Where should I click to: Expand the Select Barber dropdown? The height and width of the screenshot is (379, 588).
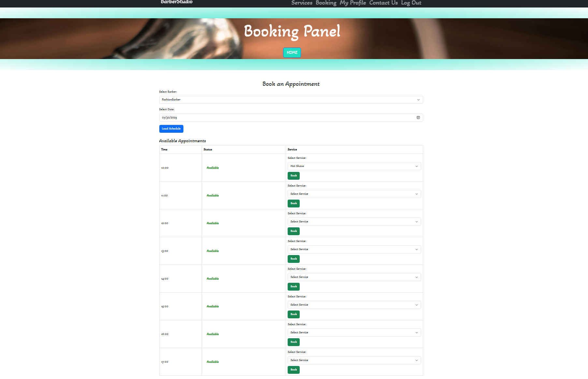click(291, 100)
